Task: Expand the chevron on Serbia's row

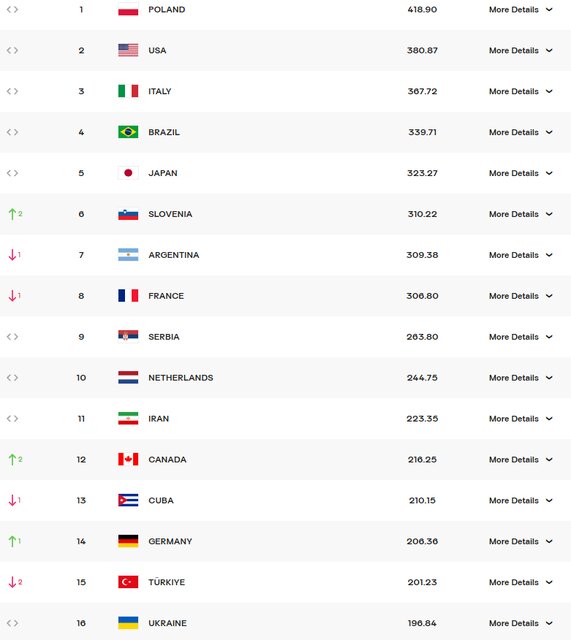Action: tap(549, 337)
